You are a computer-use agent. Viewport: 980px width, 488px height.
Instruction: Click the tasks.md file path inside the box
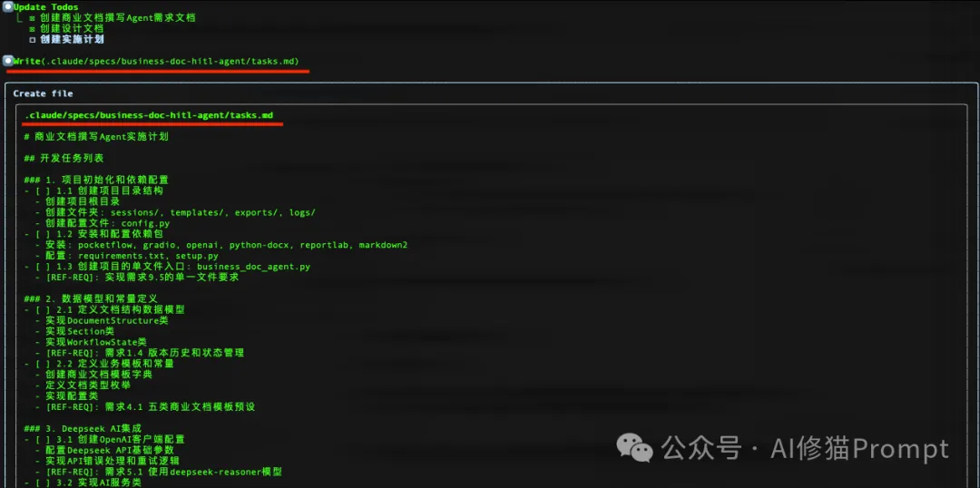click(149, 115)
